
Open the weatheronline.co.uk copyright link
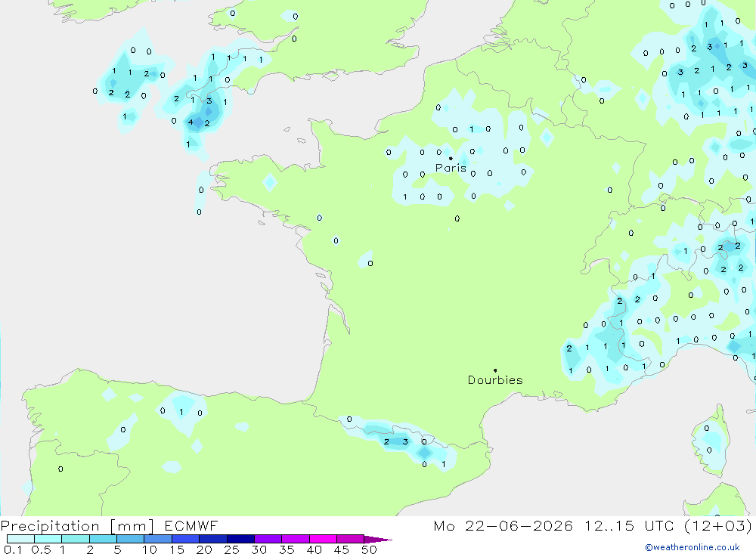692,547
